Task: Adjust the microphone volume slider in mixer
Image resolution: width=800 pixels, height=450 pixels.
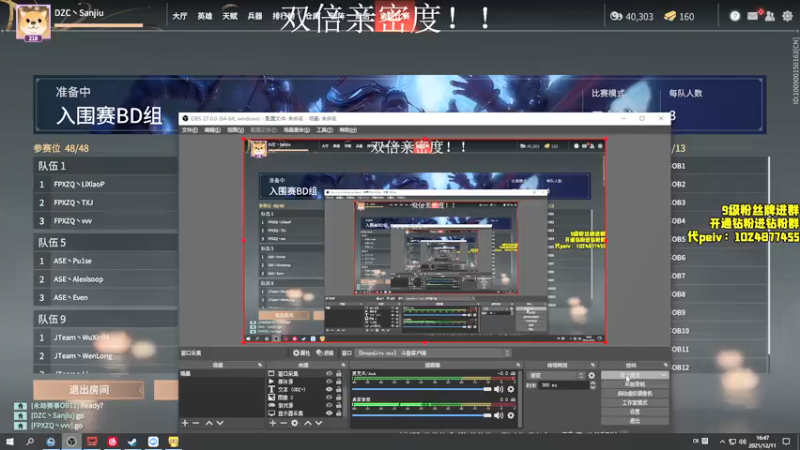Action: 421,389
